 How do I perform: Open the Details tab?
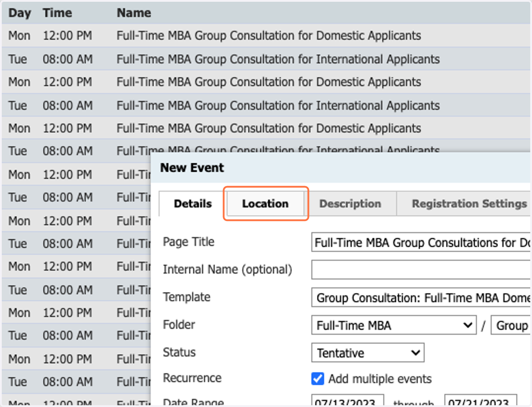(x=193, y=204)
